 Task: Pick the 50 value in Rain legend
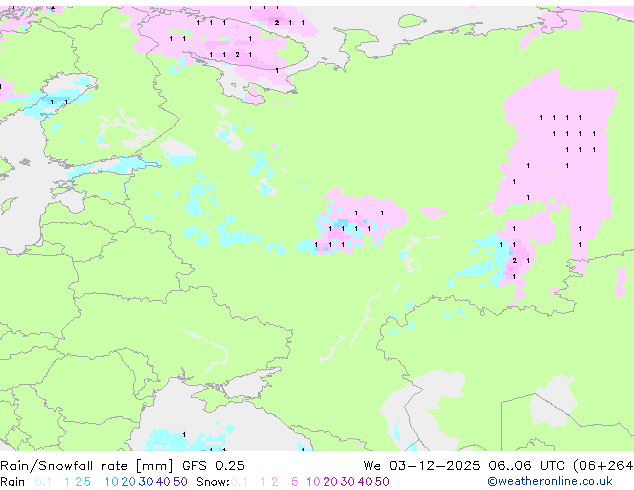pos(180,482)
